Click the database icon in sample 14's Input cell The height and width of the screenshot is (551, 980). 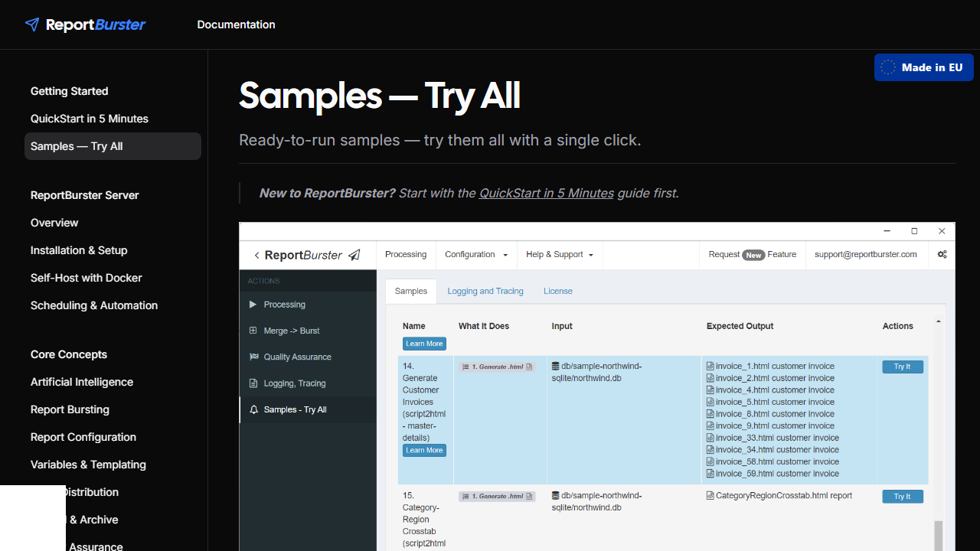tap(555, 366)
